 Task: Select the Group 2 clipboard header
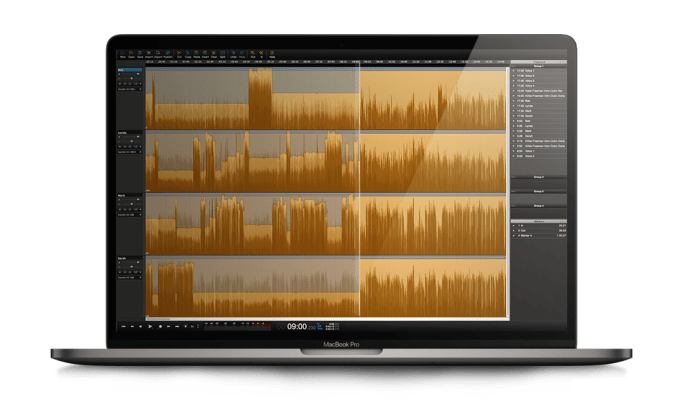pyautogui.click(x=539, y=177)
